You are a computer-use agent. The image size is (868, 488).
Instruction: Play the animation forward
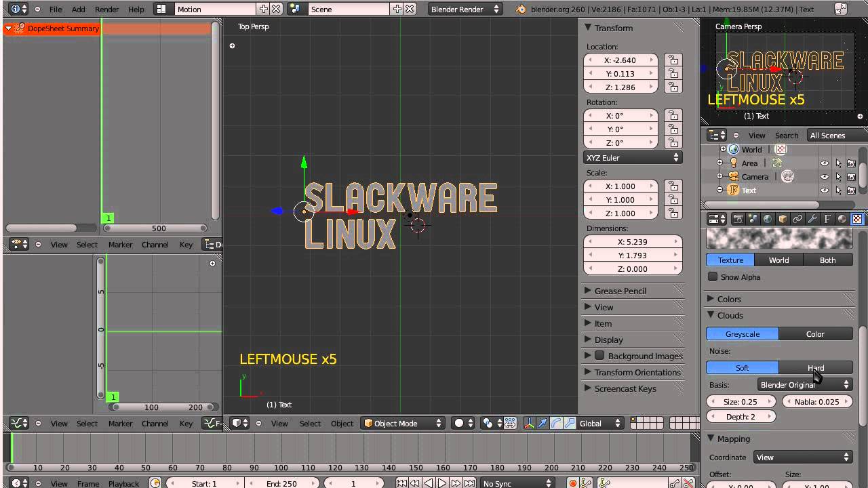tap(442, 483)
